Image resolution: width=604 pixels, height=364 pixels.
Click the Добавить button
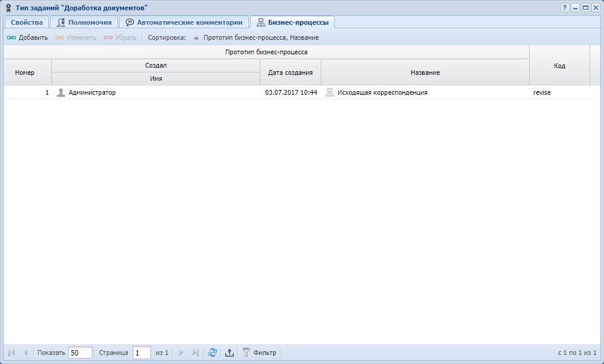(x=27, y=37)
